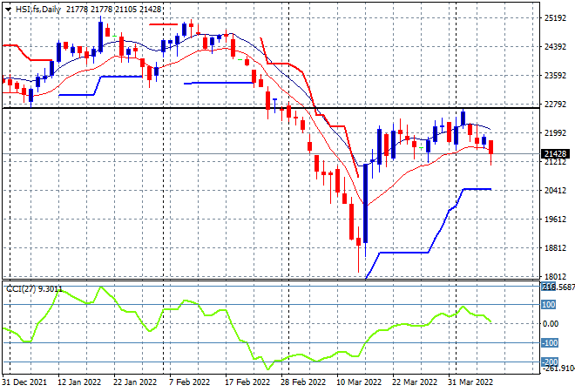Click the CCI 0.00 level label

pos(551,324)
